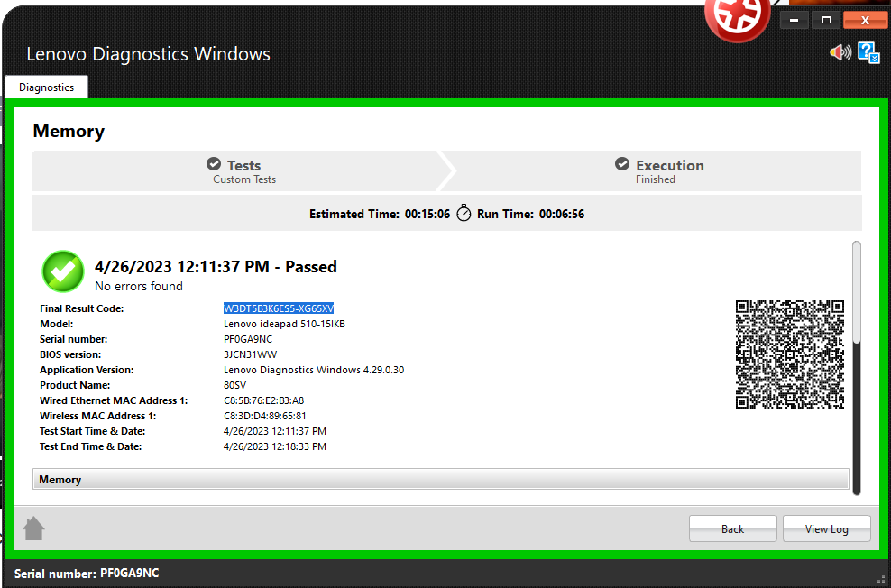The width and height of the screenshot is (891, 588).
Task: Click the footer Serial number PF0GA9NC text
Action: click(87, 574)
